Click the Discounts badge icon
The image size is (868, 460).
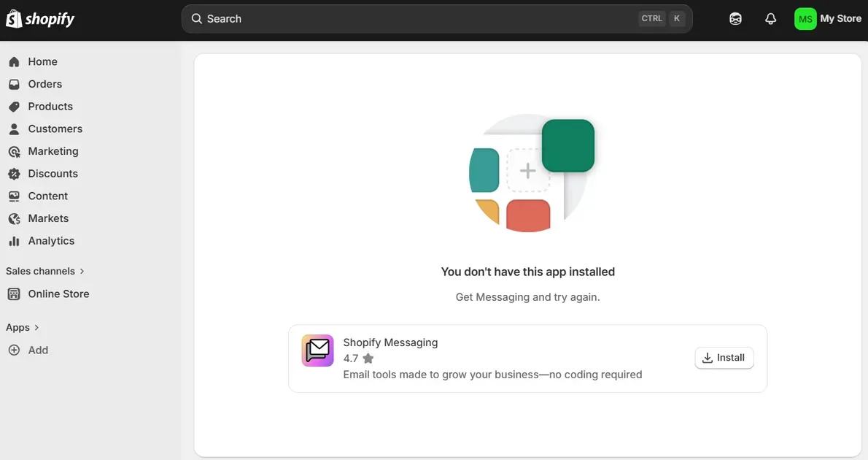pos(15,174)
